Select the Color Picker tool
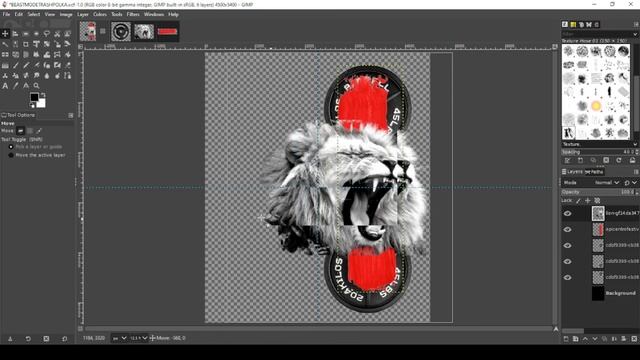The height and width of the screenshot is (360, 640). 16,86
